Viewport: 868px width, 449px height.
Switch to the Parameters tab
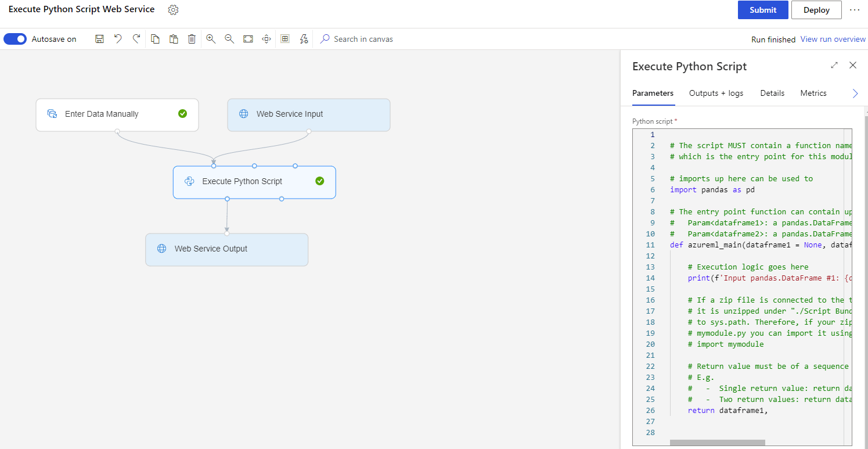click(653, 93)
